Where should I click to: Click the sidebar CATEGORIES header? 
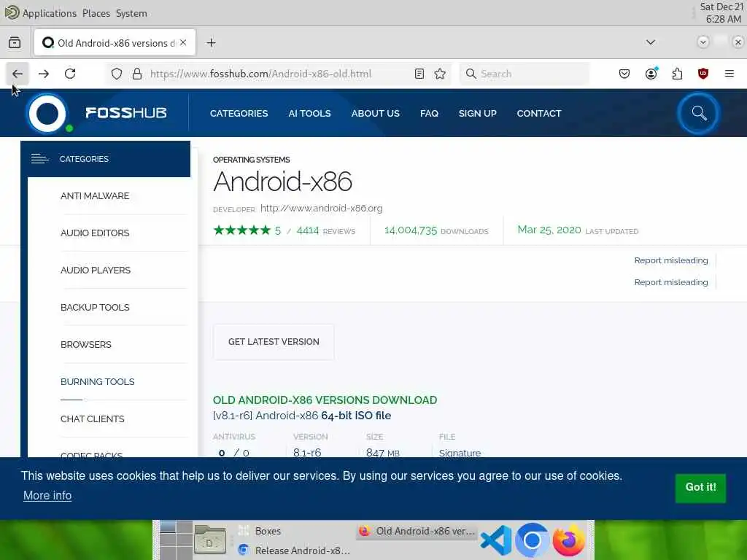[105, 159]
